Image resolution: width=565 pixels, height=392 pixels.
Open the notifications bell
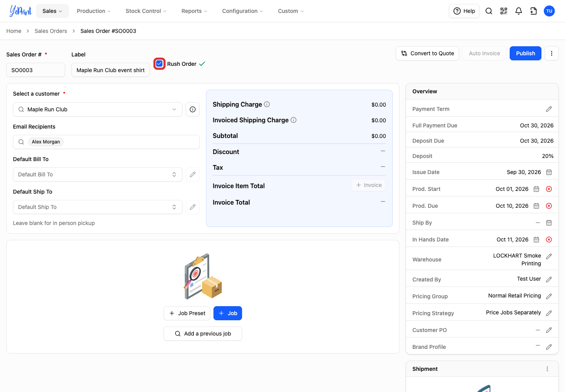[x=519, y=11]
